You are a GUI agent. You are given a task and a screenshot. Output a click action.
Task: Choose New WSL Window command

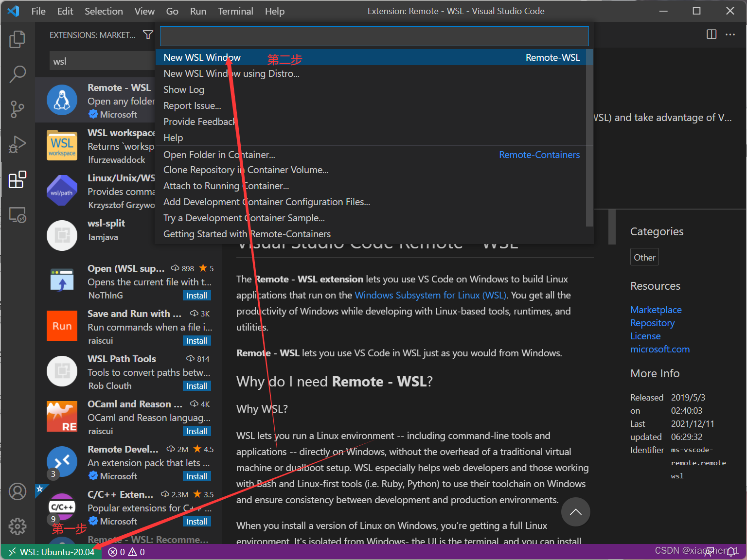372,57
